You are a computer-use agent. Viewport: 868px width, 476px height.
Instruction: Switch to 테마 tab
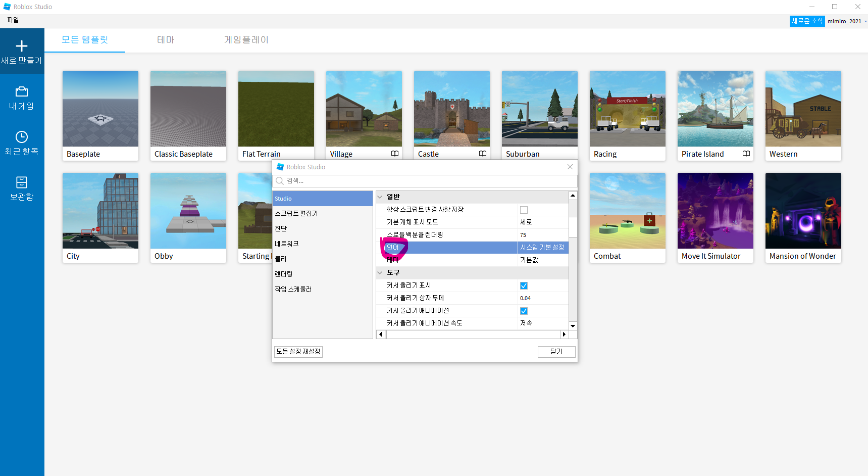pyautogui.click(x=166, y=40)
